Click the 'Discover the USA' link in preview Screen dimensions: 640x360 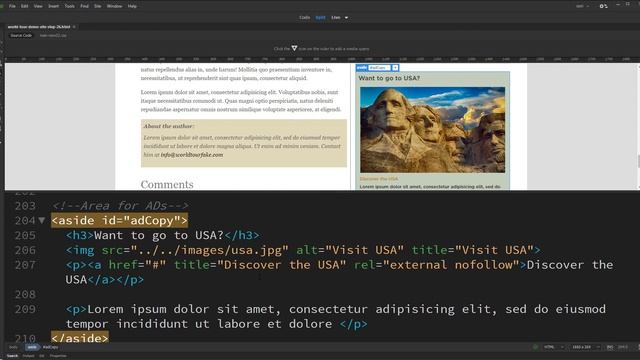coord(379,179)
